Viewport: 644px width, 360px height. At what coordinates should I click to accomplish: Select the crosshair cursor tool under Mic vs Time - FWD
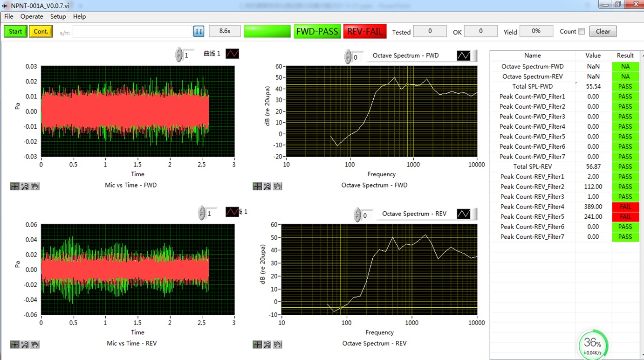coord(14,186)
